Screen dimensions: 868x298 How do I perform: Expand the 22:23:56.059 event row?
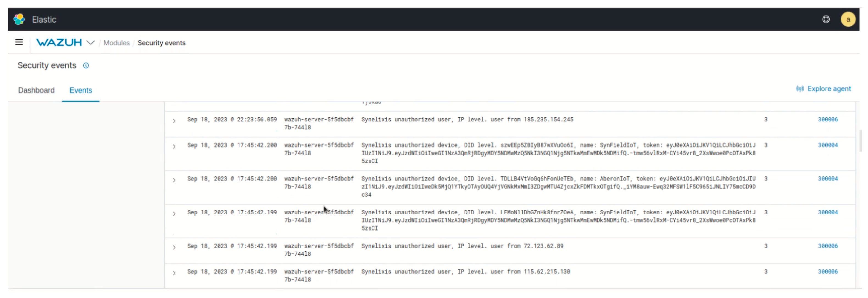pos(174,121)
